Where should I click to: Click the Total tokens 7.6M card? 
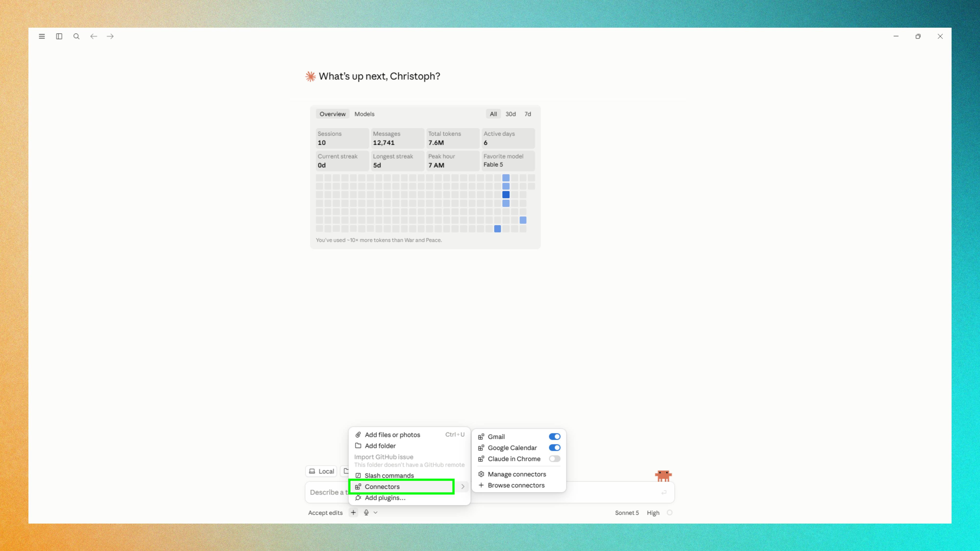[x=453, y=138]
